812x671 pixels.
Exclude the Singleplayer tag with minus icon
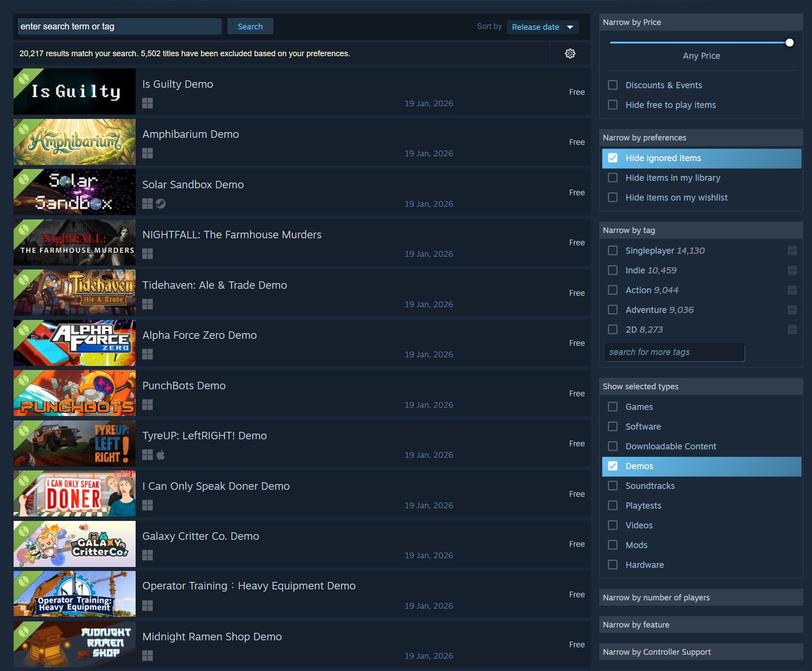tap(792, 251)
